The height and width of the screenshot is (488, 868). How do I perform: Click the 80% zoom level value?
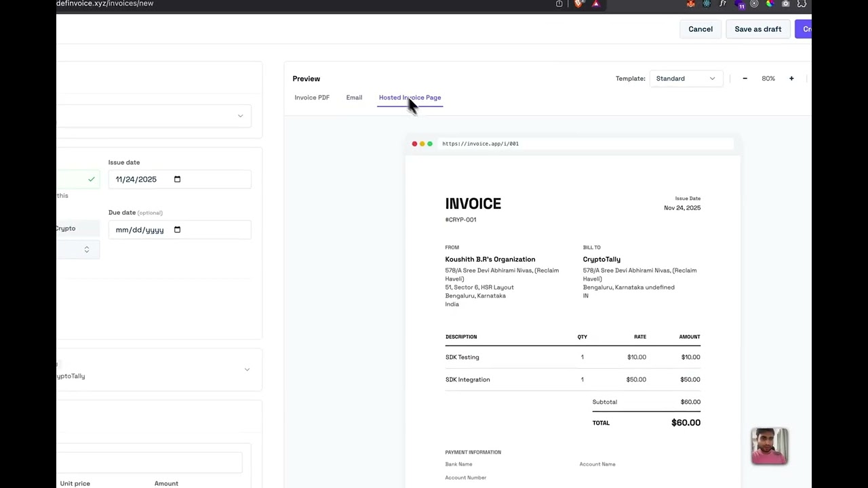coord(768,79)
